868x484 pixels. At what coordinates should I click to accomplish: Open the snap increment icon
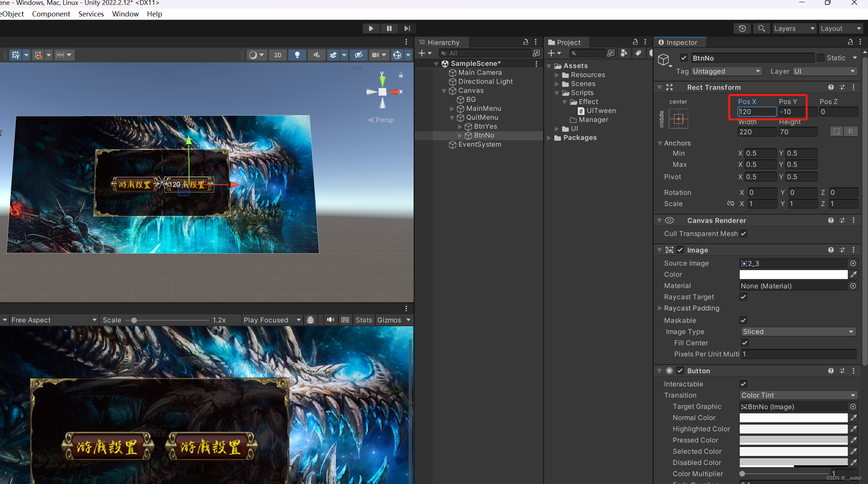point(61,55)
